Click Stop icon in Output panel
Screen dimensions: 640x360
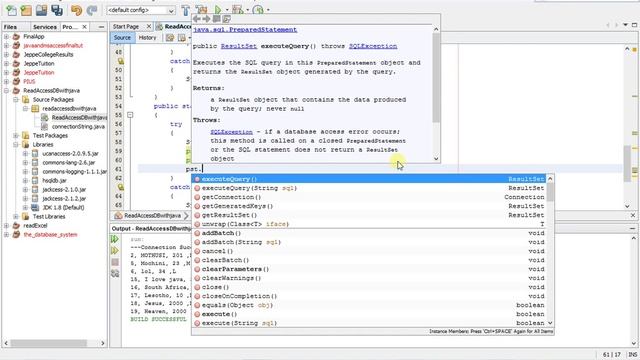click(115, 262)
